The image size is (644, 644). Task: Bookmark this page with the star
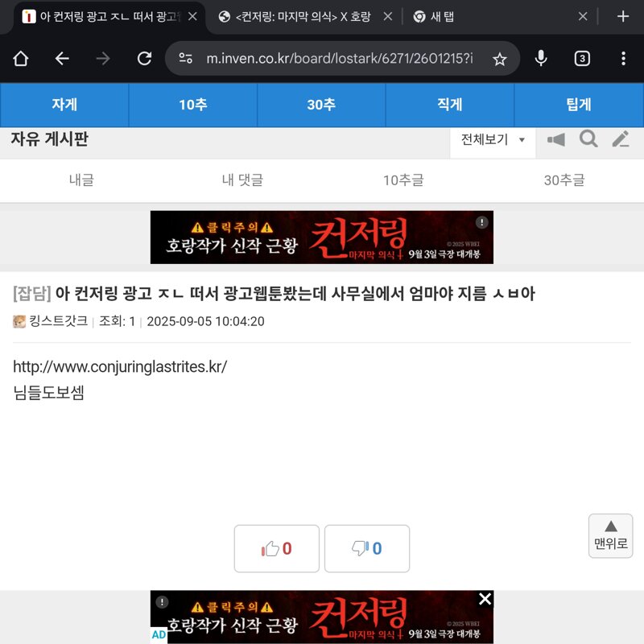(499, 59)
